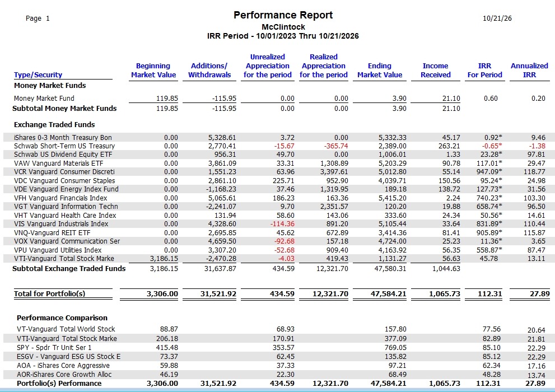Screen dimensions: 555x392
Task: Click Subtotal Exchange Traded Funds label
Action: [69, 269]
